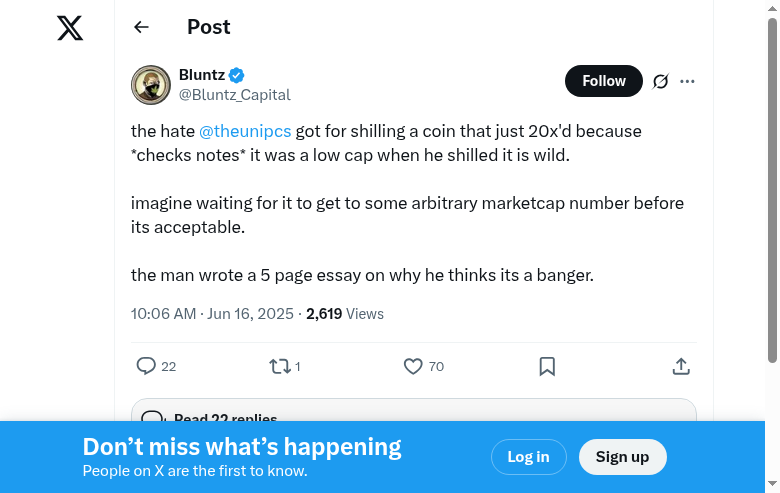Bookmark this post

(x=547, y=366)
